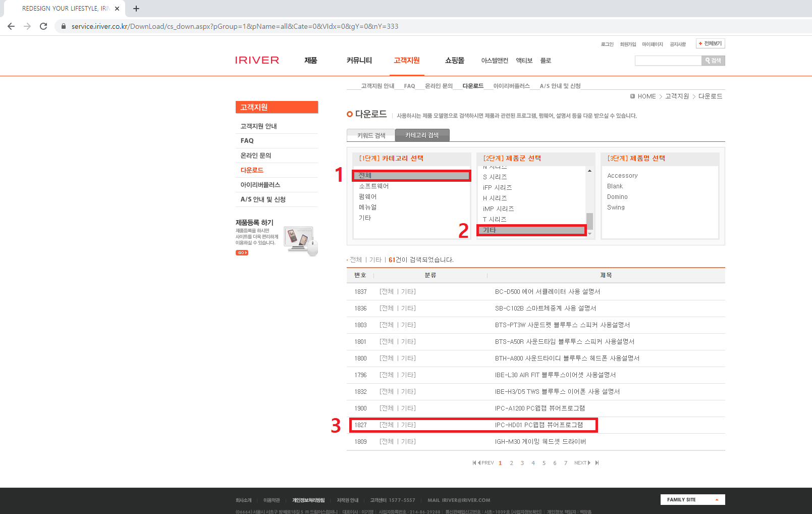Select iMP 시리즈 in product group list
Viewport: 812px width, 514px height.
[498, 209]
